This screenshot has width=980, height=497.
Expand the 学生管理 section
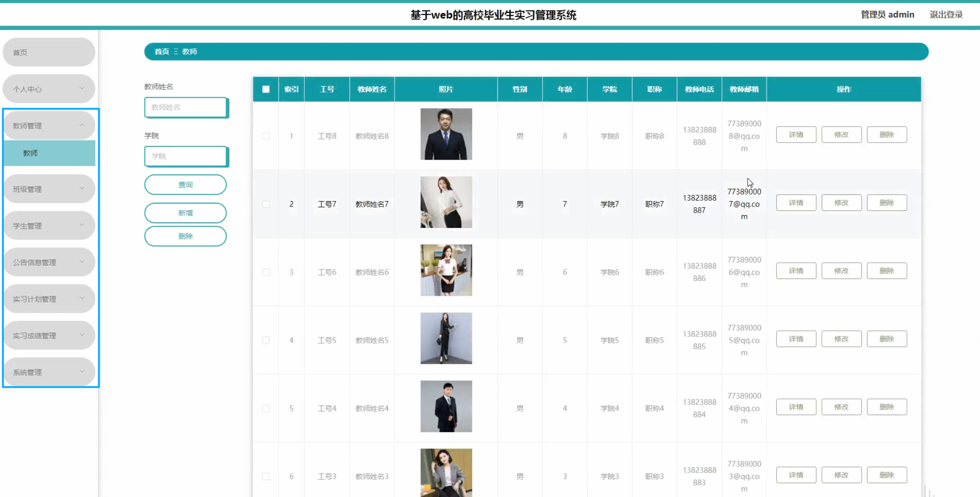48,225
